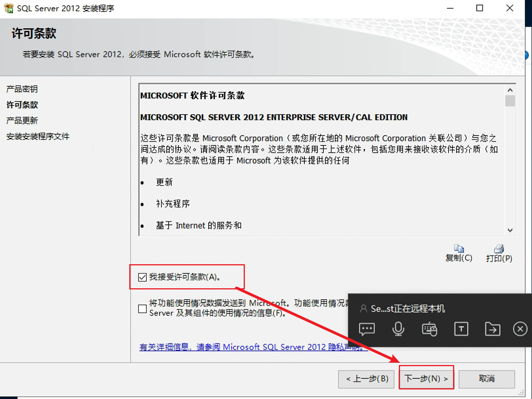Click user icon beside Se...st remote label

click(x=363, y=309)
